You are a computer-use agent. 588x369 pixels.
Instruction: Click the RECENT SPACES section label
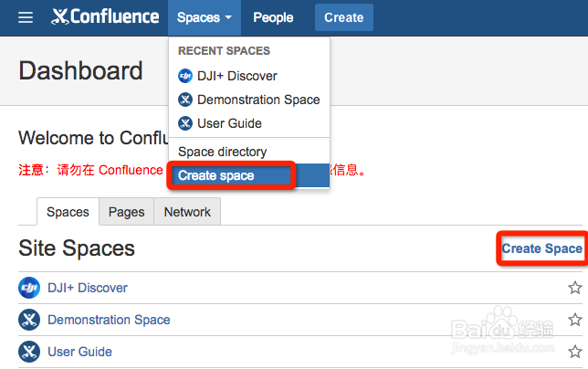[x=224, y=50]
